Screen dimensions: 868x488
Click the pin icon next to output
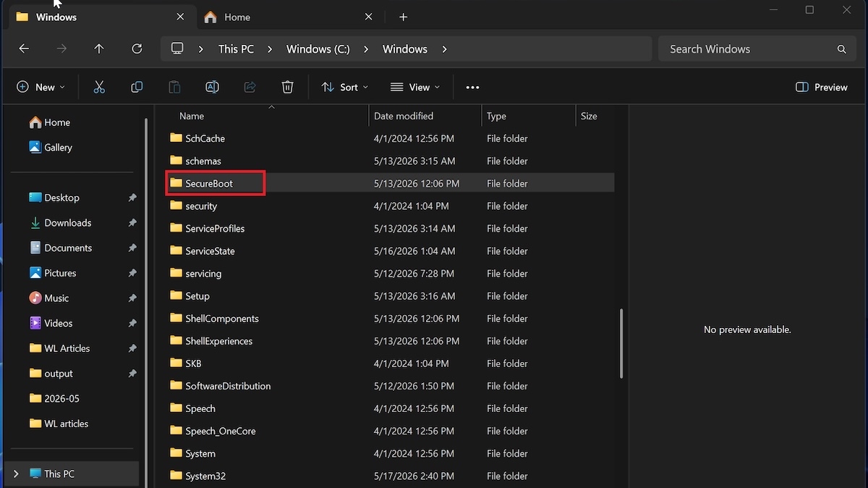132,374
